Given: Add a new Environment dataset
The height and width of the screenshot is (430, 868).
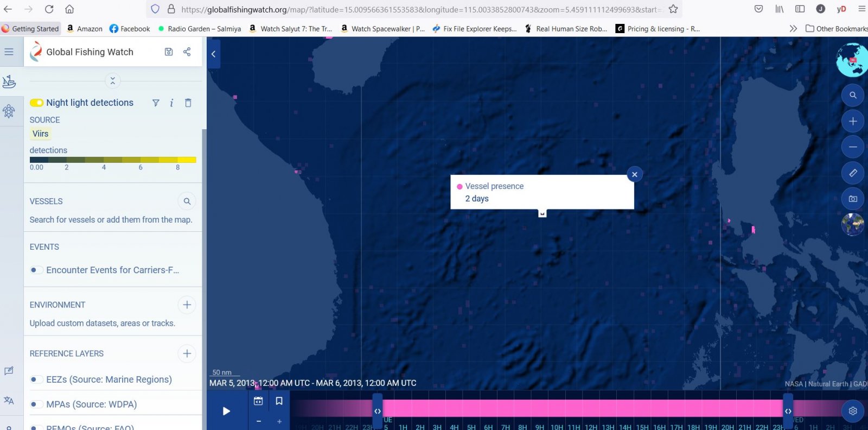Looking at the screenshot, I should click(x=187, y=305).
